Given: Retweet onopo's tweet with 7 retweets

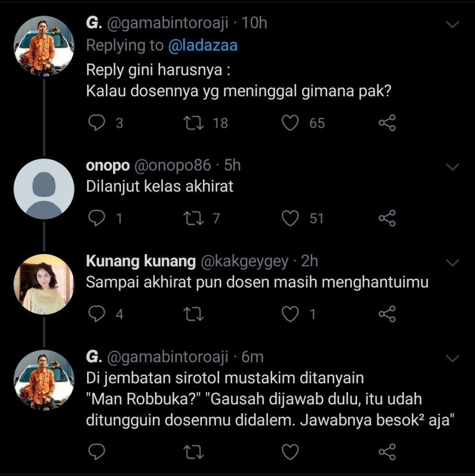Looking at the screenshot, I should click(194, 218).
